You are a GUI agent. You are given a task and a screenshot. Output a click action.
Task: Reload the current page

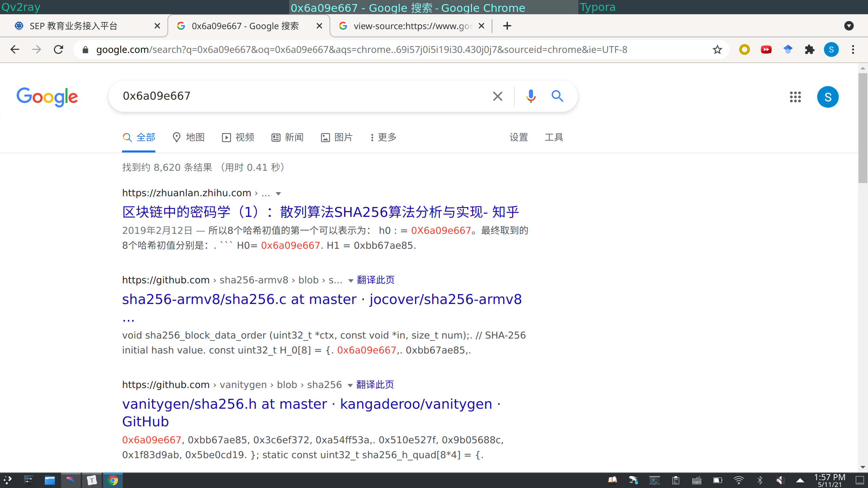[58, 49]
